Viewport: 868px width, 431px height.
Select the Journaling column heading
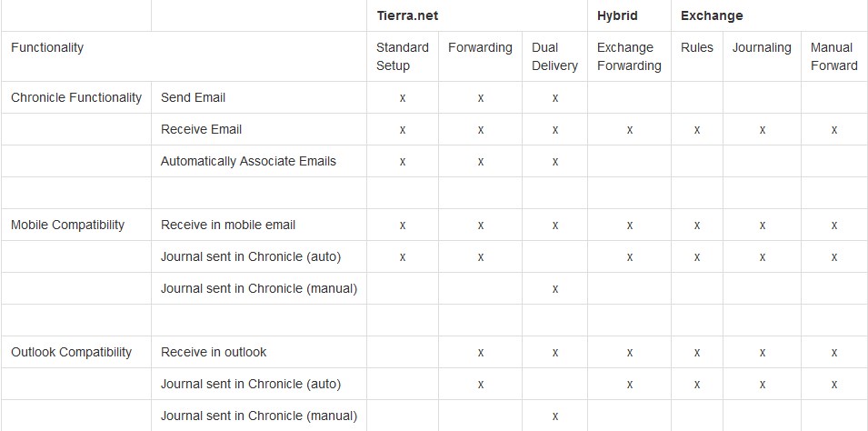point(761,47)
